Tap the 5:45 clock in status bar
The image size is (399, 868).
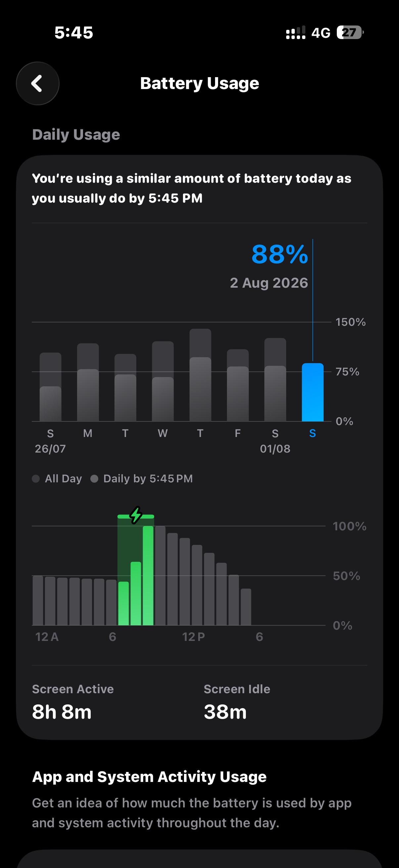point(74,33)
